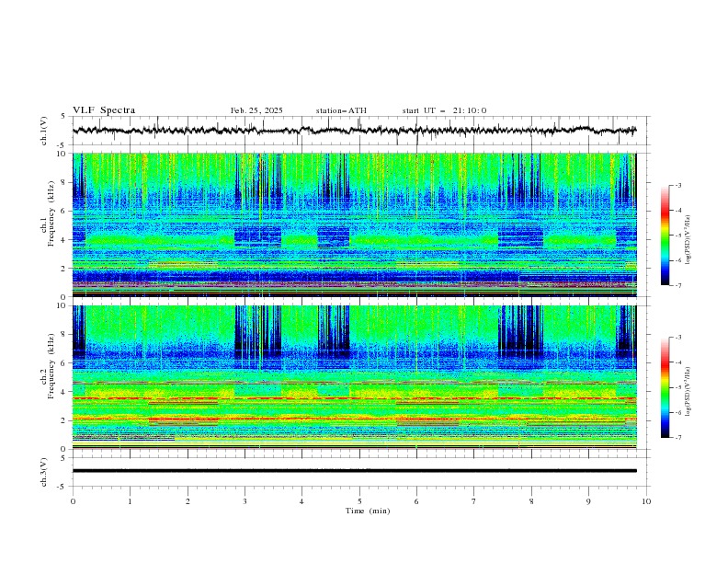728x563 pixels.
Task: Click the "-5" label on ch.1 colorbar
Action: 677,236
